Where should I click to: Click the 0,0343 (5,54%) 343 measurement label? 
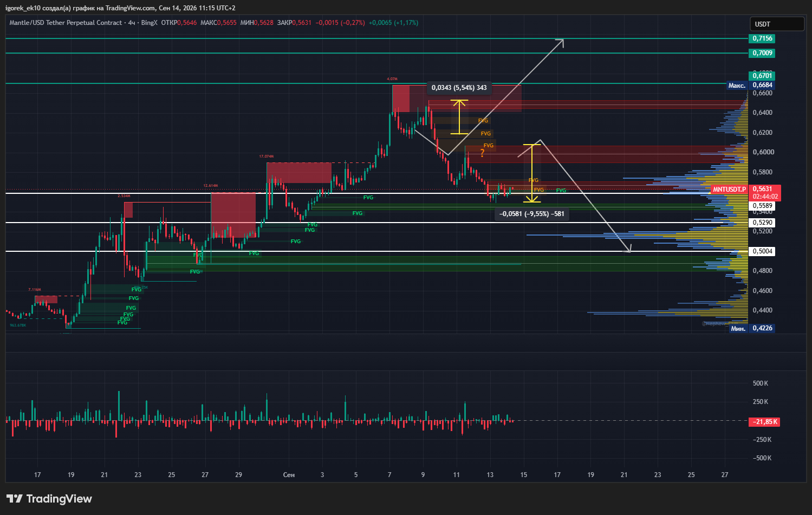point(459,88)
